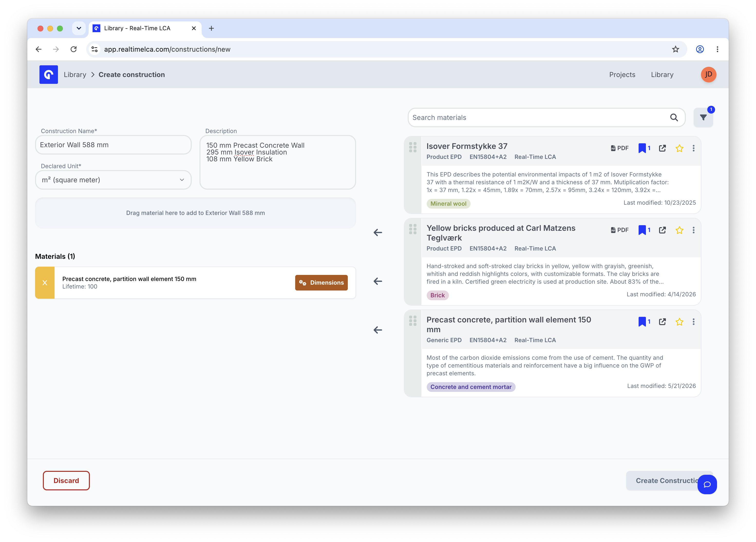Grab drag handle of Isover Formstykke 37

413,147
